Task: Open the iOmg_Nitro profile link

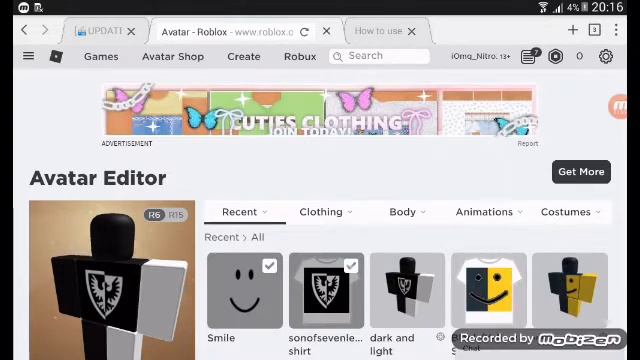Action: (x=480, y=56)
